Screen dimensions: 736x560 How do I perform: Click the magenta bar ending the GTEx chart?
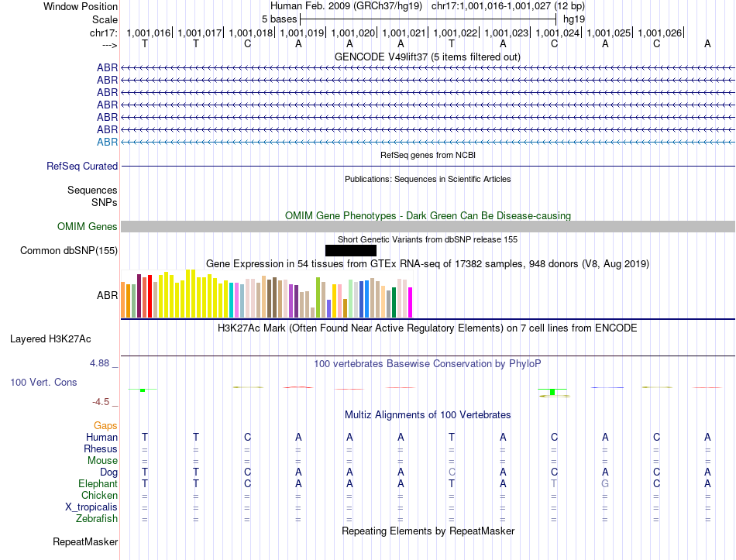(411, 302)
